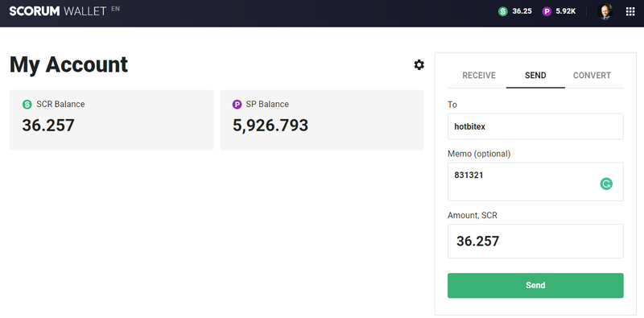Viewport: 644px width, 318px height.
Task: Switch to the RECEIVE tab
Action: (x=479, y=76)
